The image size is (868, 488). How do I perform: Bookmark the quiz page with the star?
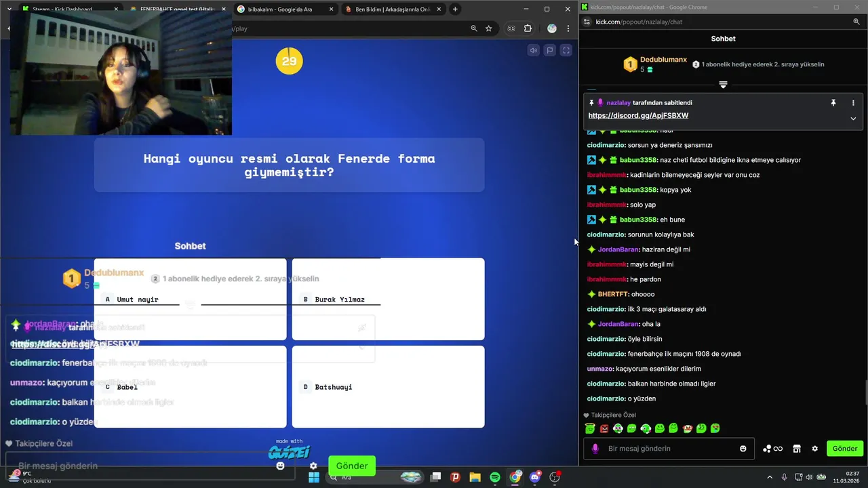(x=489, y=28)
